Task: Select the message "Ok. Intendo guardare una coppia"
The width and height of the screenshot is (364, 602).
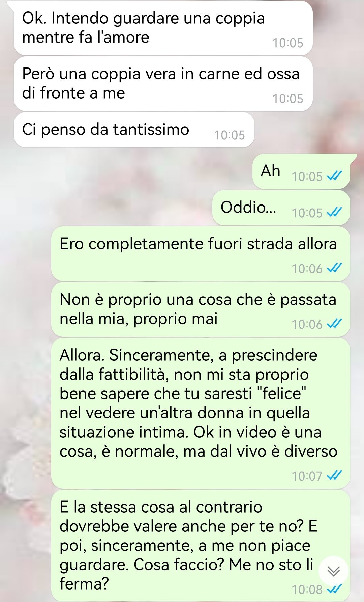Action: [x=163, y=28]
